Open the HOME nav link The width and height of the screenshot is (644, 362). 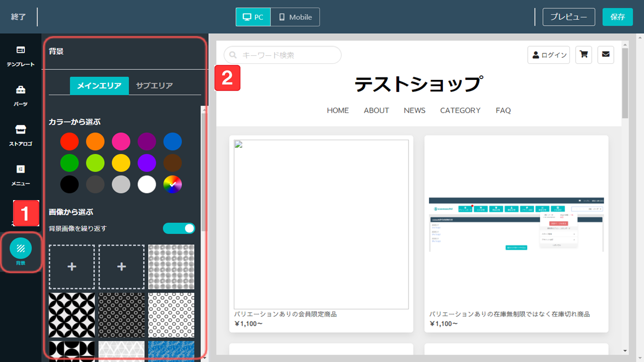(338, 110)
